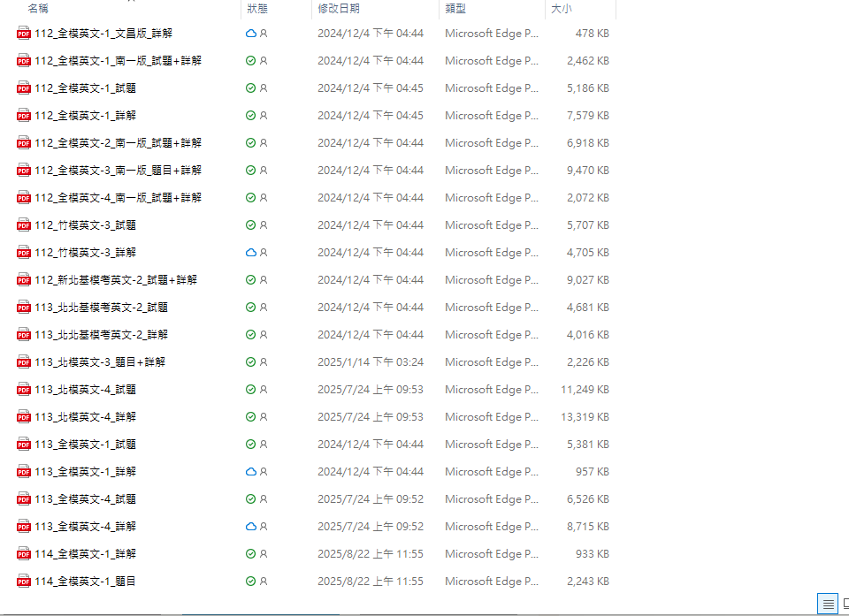Click green synced checkmark for 114_全模英文-1_詳解
849x616 pixels.
tap(250, 554)
